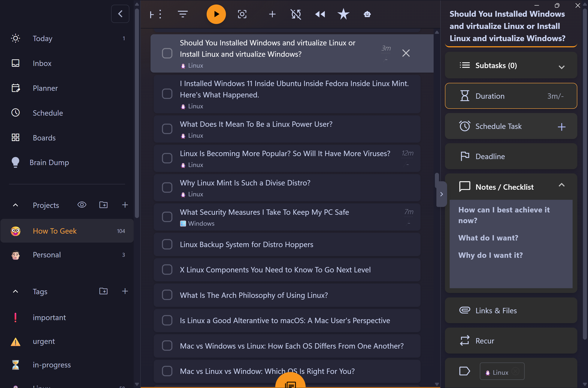Collapse the task details panel with side arrow
Screen dimensions: 588x388
[441, 194]
